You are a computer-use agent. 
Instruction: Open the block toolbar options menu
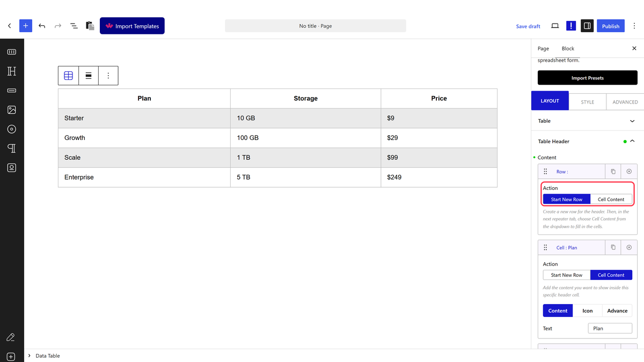click(108, 76)
